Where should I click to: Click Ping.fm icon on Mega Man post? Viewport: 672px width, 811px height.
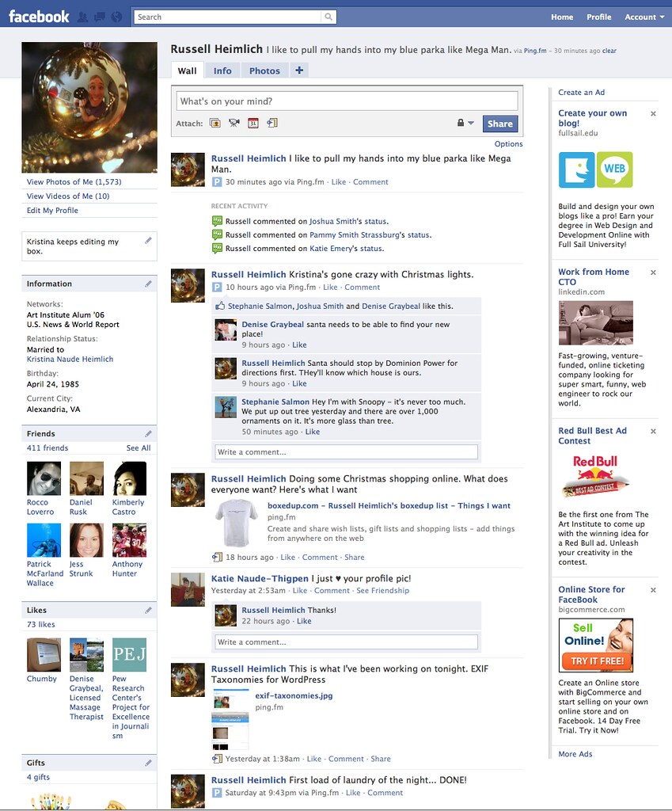(217, 181)
